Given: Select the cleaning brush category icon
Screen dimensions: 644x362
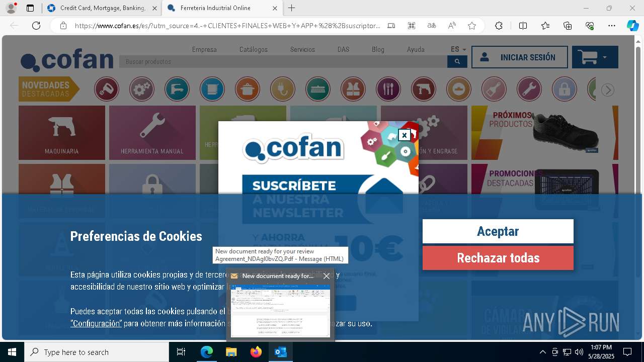Looking at the screenshot, I should coord(318,89).
